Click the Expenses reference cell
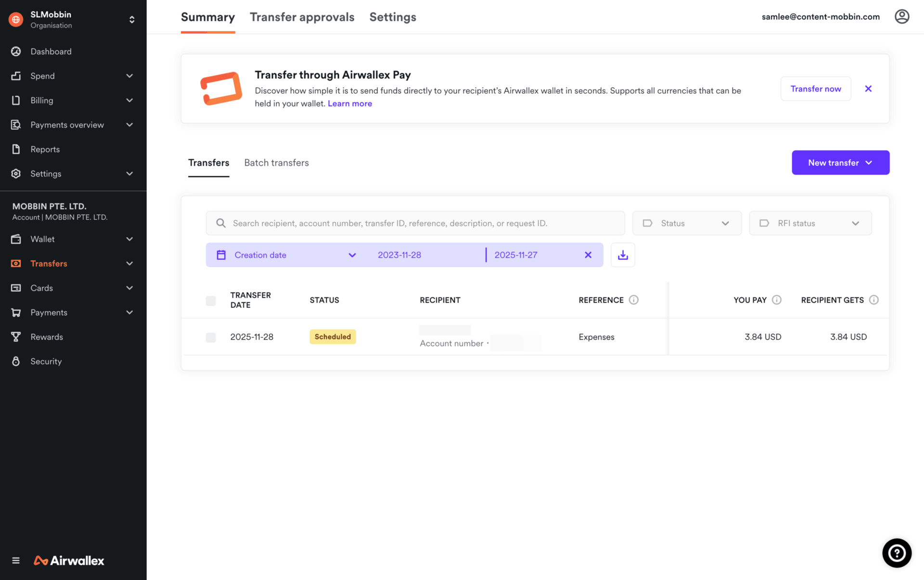Viewport: 924px width, 580px height. 596,337
